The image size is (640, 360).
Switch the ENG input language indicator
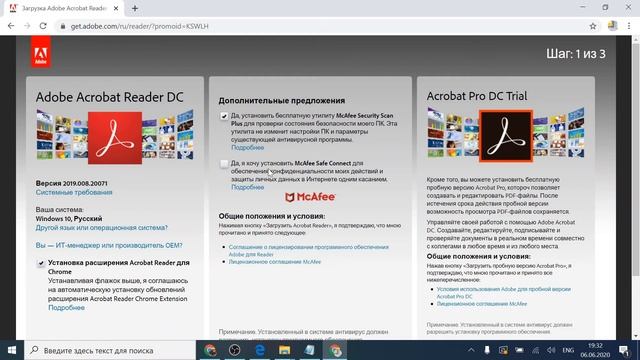pos(568,350)
